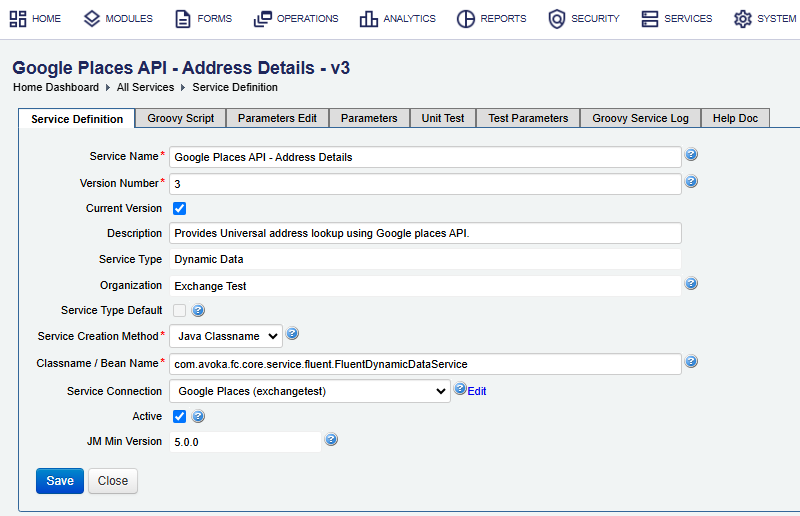Open the Service Connection dropdown

310,391
